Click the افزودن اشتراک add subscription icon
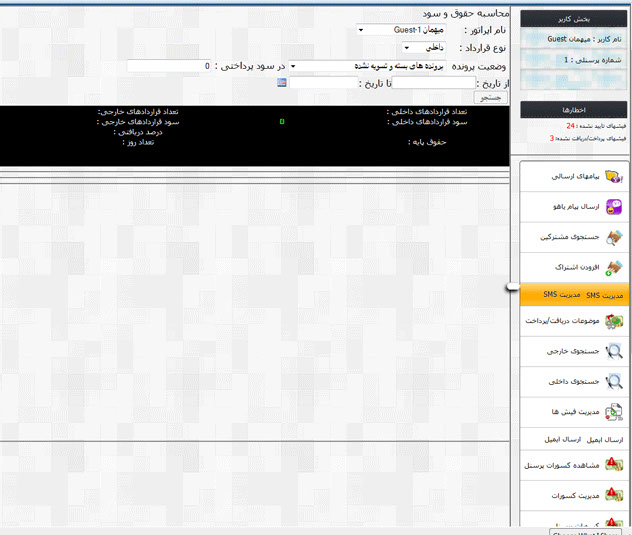632x535 pixels. [x=614, y=268]
